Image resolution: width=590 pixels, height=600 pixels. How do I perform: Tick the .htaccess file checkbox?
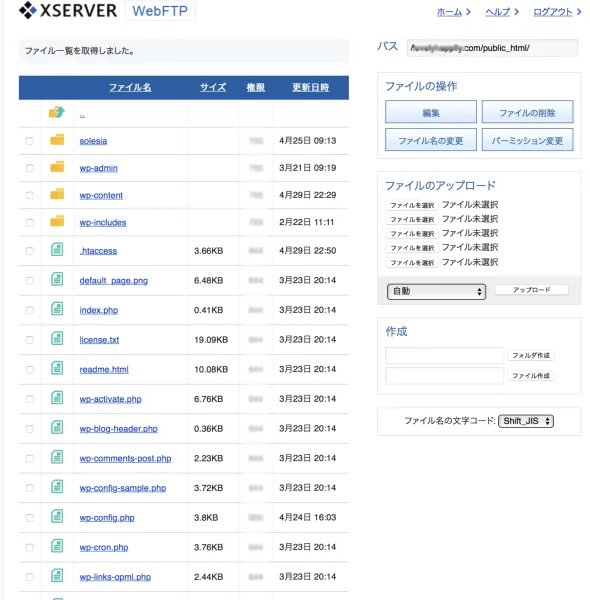tap(29, 251)
